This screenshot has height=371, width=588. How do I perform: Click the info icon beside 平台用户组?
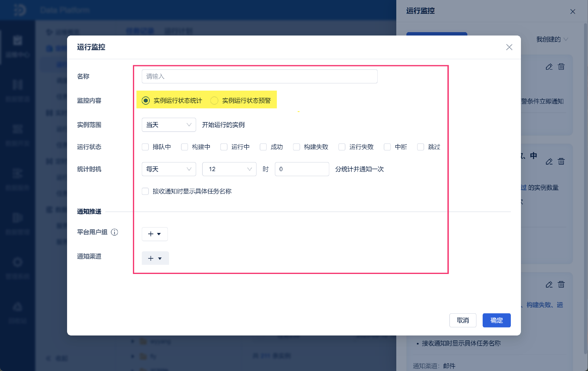[115, 232]
